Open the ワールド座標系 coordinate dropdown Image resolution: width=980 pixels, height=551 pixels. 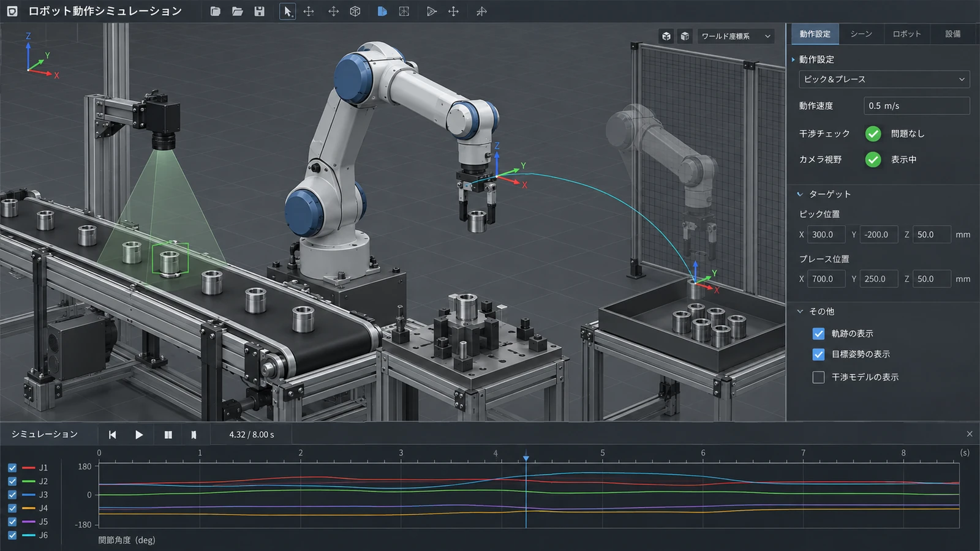(x=736, y=36)
